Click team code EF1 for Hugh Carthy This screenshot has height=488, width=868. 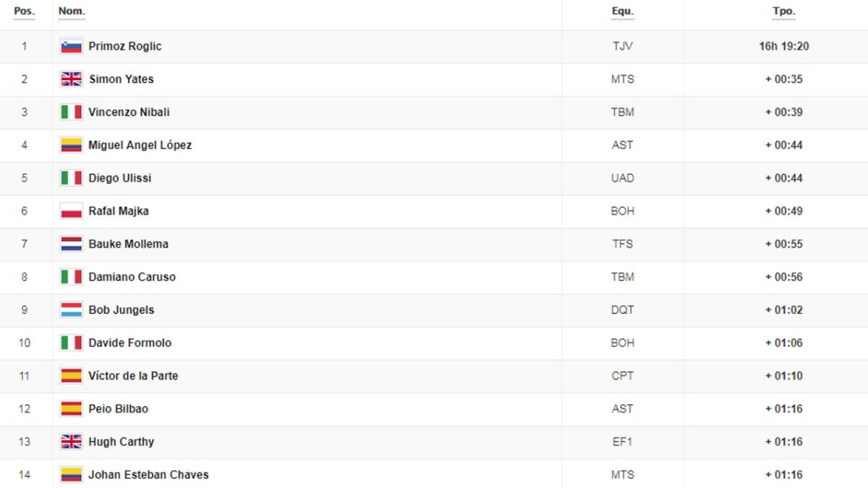click(x=622, y=442)
